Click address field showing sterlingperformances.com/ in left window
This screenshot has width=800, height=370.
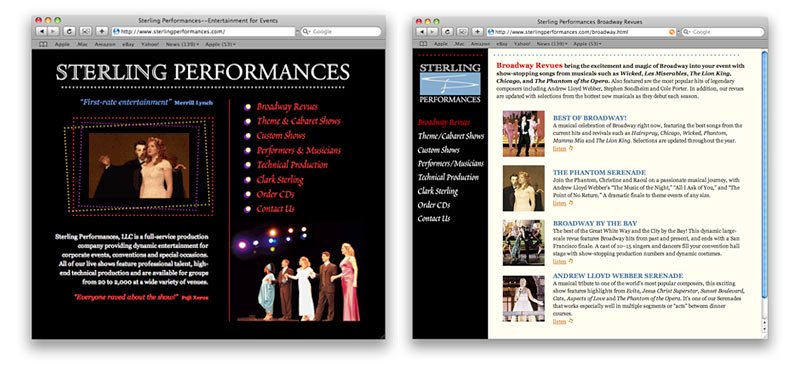204,32
